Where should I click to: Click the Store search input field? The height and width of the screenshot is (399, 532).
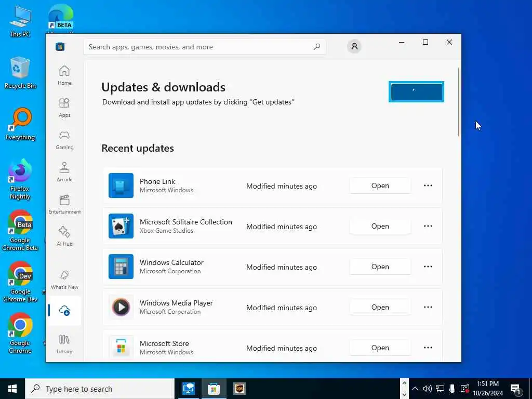point(205,47)
